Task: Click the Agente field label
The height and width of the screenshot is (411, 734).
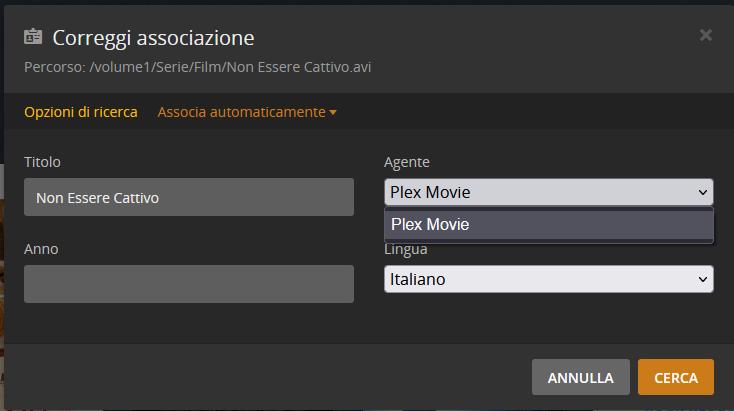Action: (x=407, y=161)
